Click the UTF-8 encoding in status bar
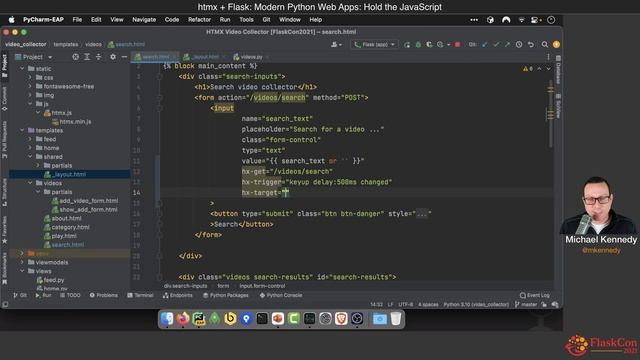The width and height of the screenshot is (640, 360). (406, 304)
